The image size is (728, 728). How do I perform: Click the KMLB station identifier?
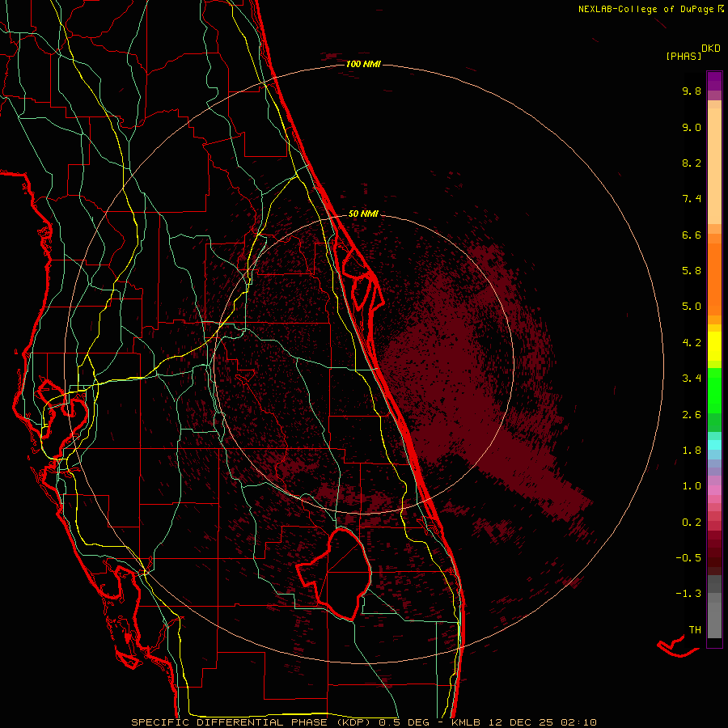(466, 722)
